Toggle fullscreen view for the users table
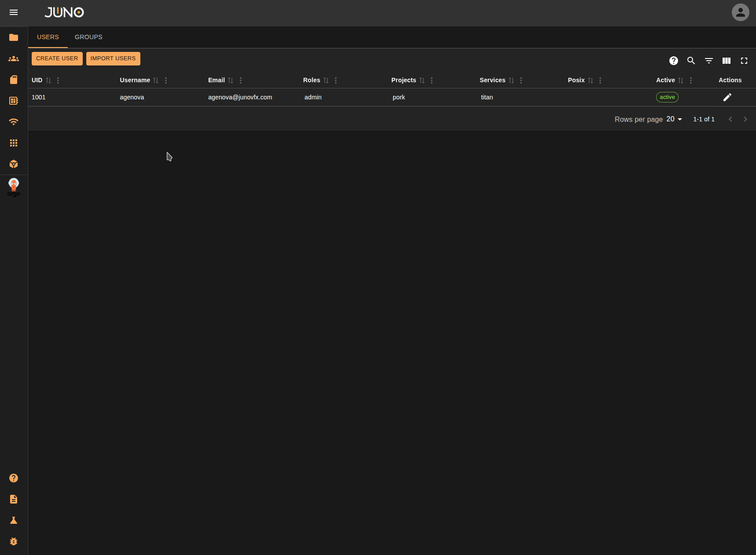This screenshot has width=756, height=555. [744, 61]
